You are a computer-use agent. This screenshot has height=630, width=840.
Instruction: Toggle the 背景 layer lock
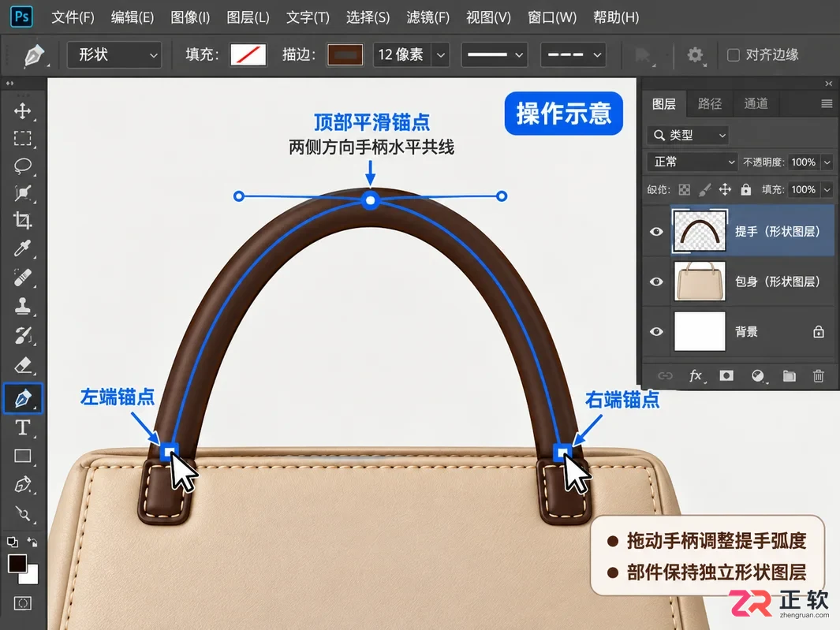pos(819,332)
